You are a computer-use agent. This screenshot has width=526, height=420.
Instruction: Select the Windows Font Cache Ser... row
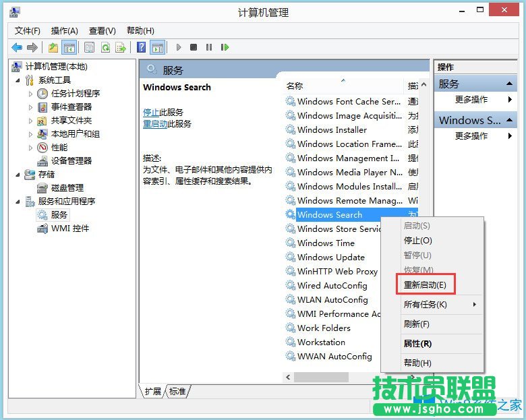[351, 101]
